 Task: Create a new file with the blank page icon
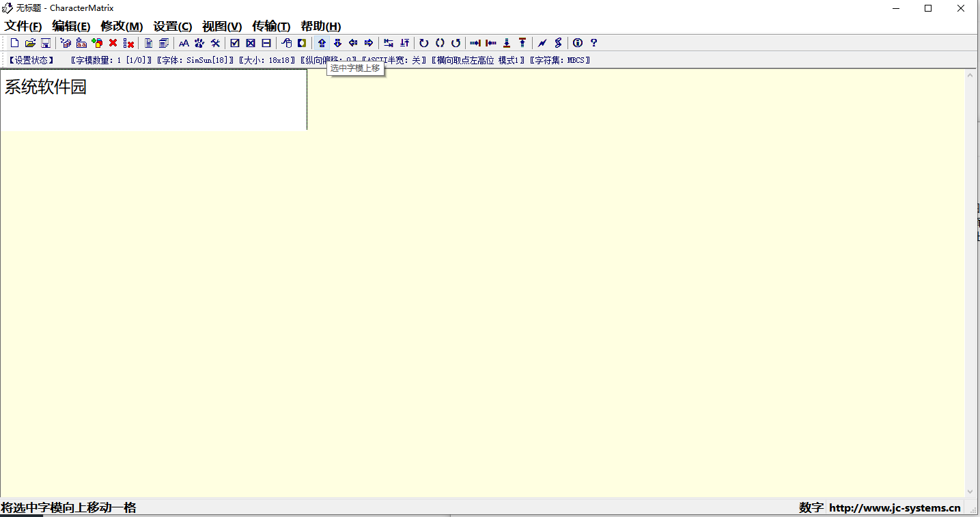coord(14,43)
